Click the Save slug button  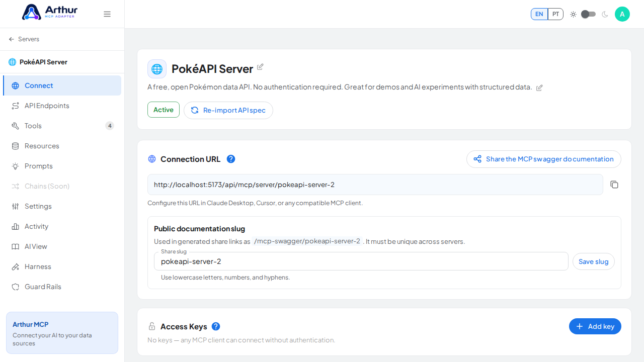594,261
